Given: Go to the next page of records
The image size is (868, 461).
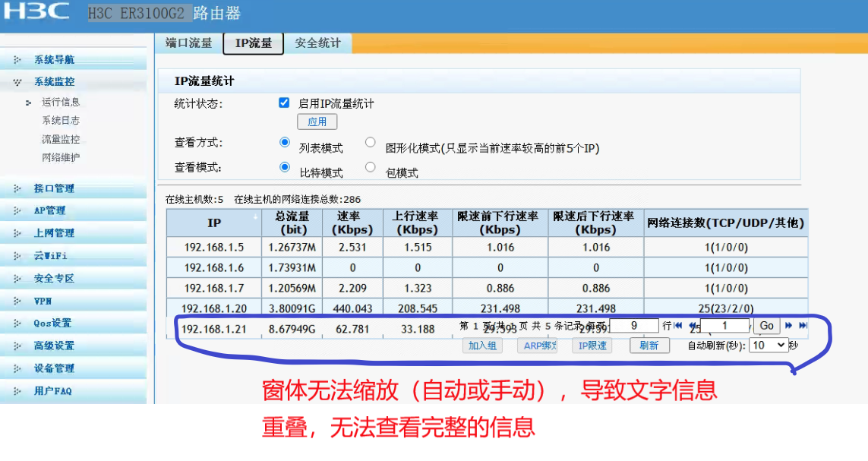Looking at the screenshot, I should coord(789,325).
